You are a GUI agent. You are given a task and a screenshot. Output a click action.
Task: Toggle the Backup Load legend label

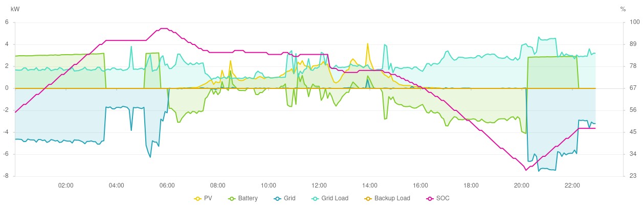click(x=392, y=198)
